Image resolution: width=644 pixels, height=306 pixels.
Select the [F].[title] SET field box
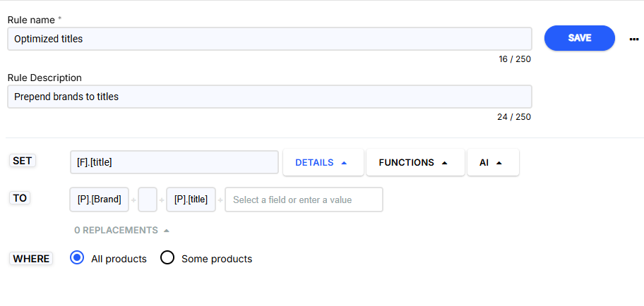pyautogui.click(x=174, y=162)
